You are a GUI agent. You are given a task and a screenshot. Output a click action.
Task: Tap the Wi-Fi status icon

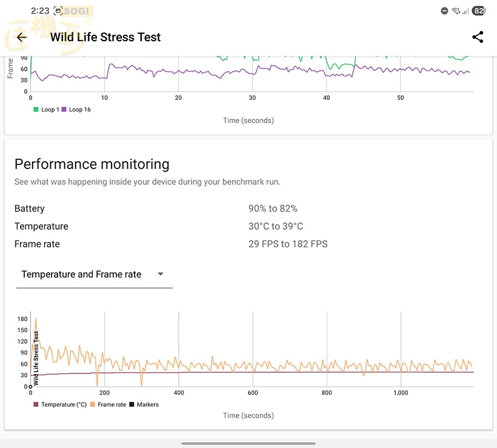point(456,11)
